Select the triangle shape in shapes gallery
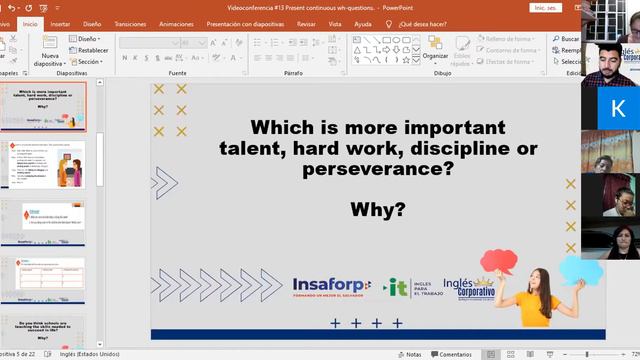640x360 pixels. tap(357, 50)
